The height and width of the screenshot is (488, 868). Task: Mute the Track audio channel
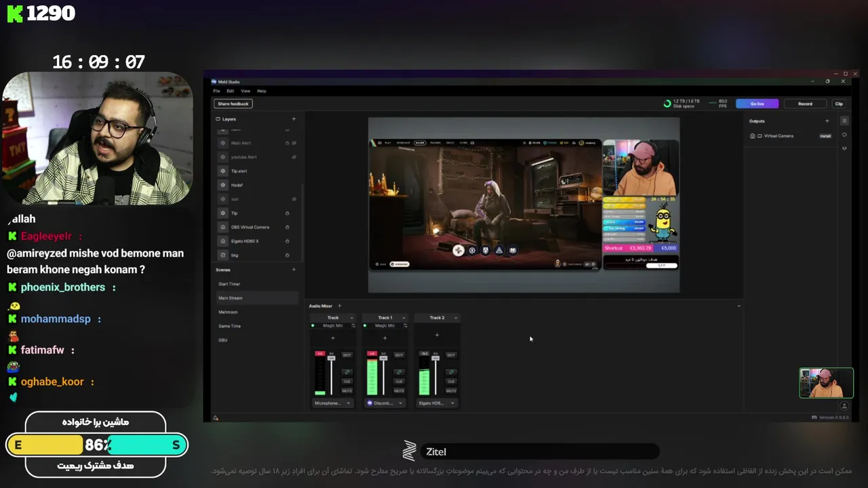(347, 390)
